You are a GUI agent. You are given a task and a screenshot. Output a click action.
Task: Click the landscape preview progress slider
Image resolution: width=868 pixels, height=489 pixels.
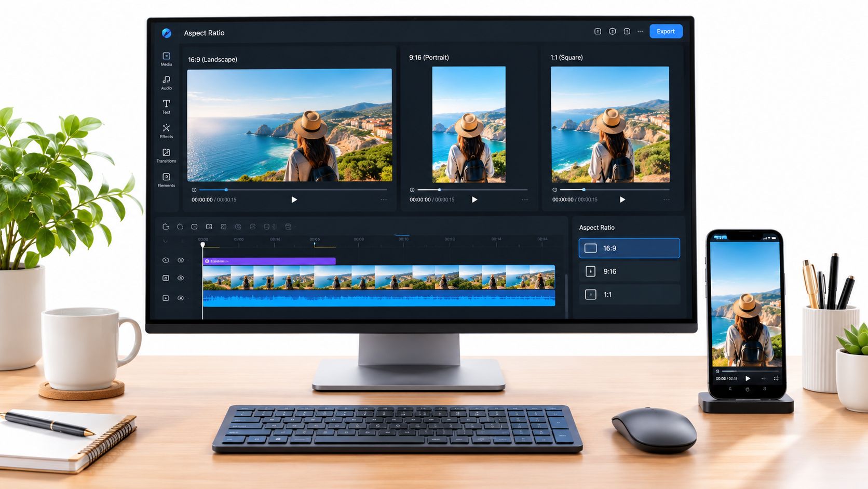click(293, 190)
